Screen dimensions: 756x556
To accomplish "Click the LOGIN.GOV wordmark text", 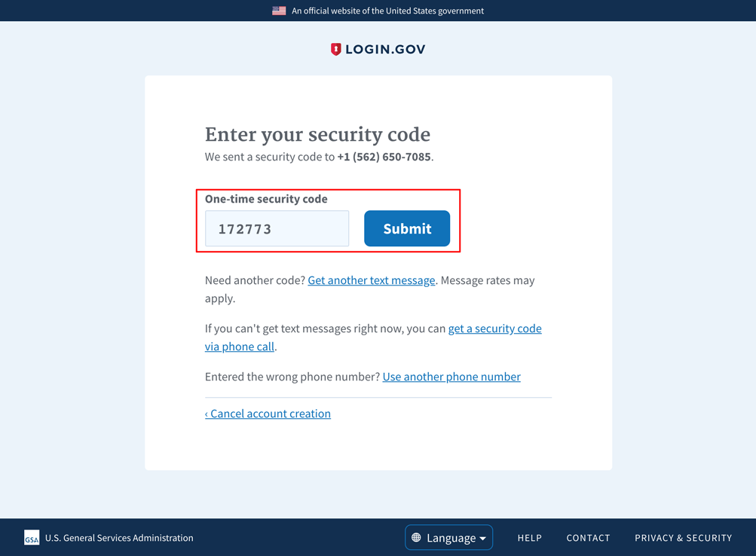I will point(385,49).
